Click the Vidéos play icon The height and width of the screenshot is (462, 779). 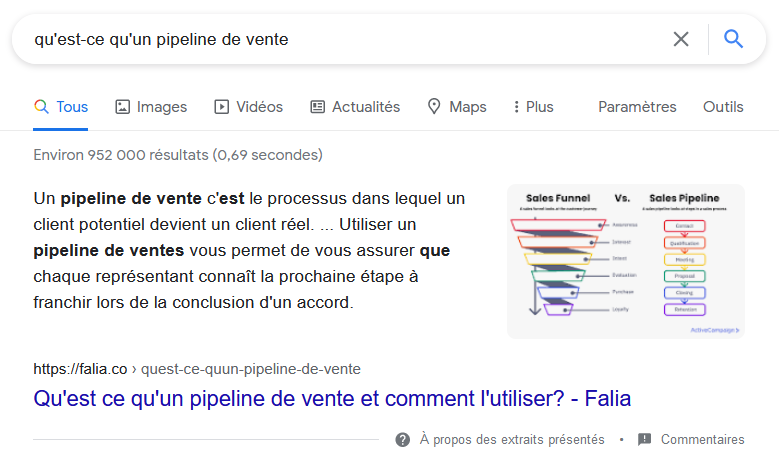pos(222,107)
